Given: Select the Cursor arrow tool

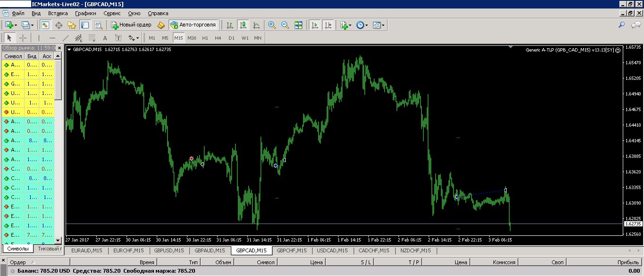Looking at the screenshot, I should pos(9,38).
